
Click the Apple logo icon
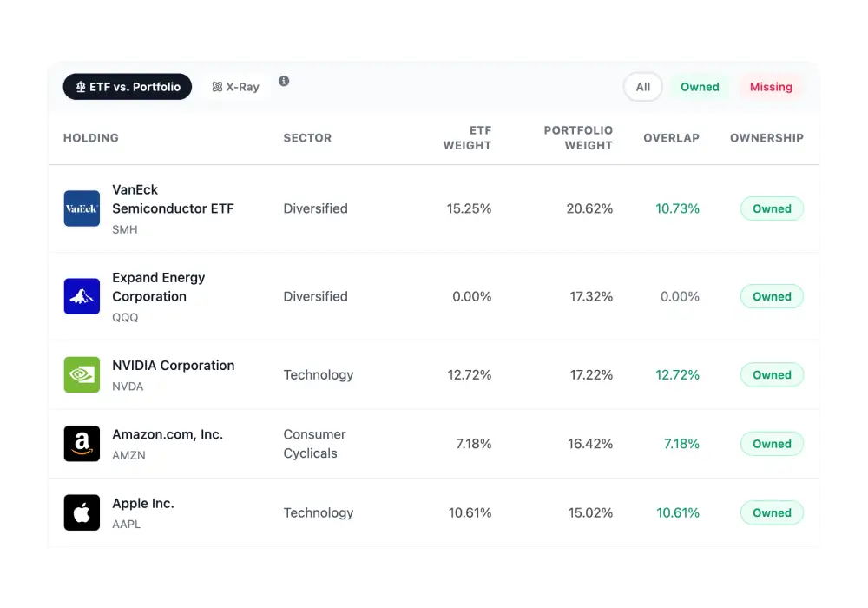pyautogui.click(x=81, y=512)
